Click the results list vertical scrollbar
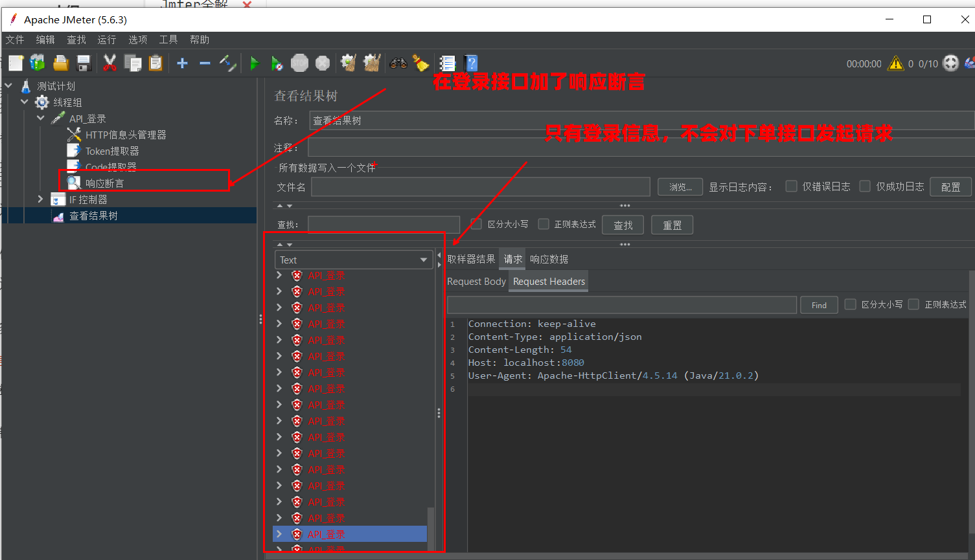975x560 pixels. point(431,523)
